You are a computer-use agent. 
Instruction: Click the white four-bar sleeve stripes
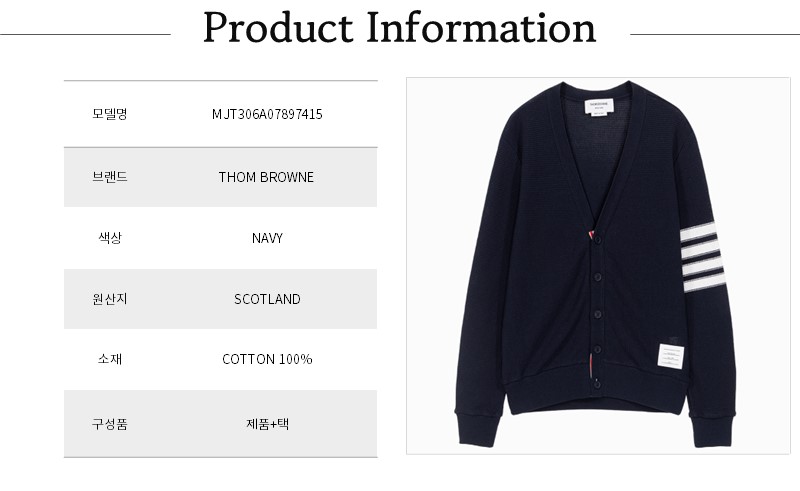[x=703, y=259]
